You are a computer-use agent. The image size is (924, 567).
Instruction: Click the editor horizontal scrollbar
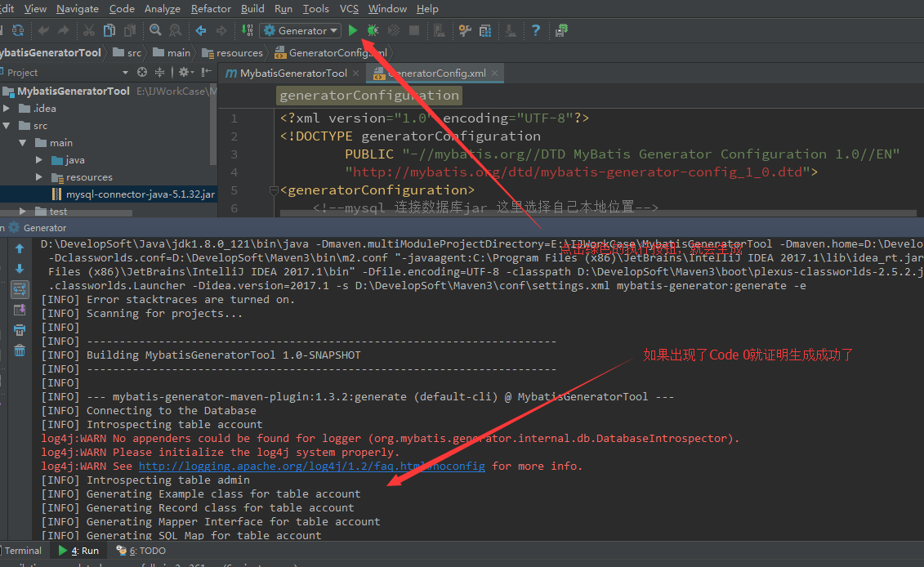(x=598, y=213)
